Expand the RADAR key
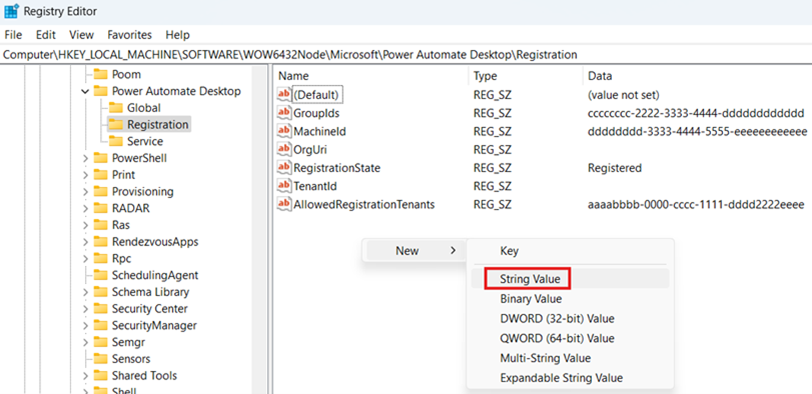The width and height of the screenshot is (812, 394). (85, 209)
